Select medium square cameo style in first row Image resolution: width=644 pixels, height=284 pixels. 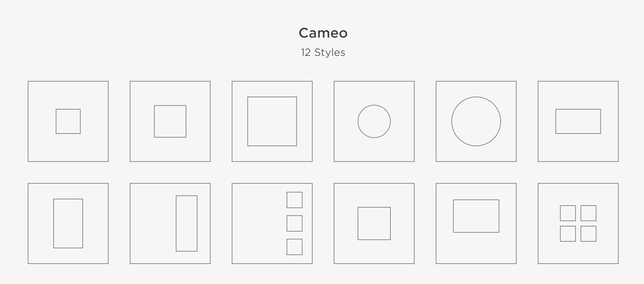pos(170,121)
